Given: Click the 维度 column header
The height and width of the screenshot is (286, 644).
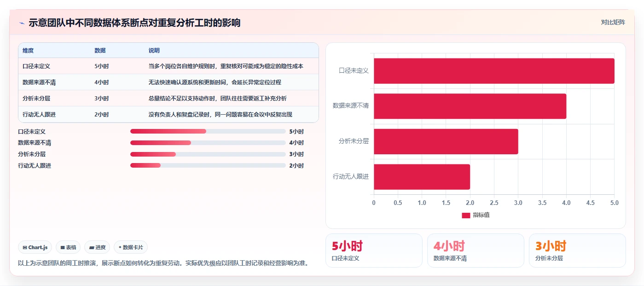Looking at the screenshot, I should (28, 50).
